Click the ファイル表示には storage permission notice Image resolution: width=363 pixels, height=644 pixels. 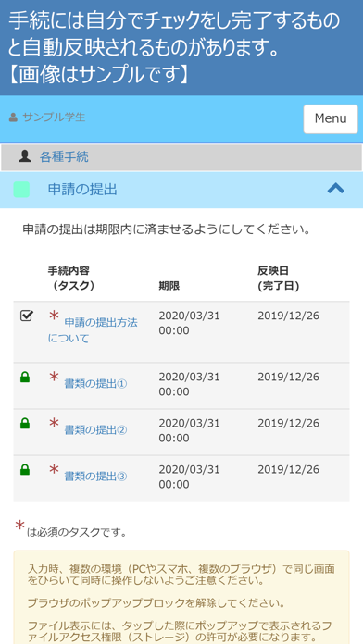coord(180,632)
